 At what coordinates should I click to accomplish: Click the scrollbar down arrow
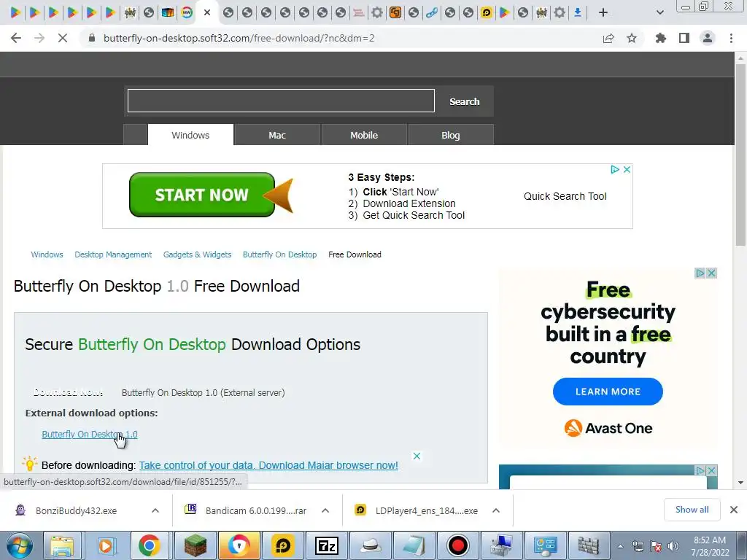[x=740, y=483]
